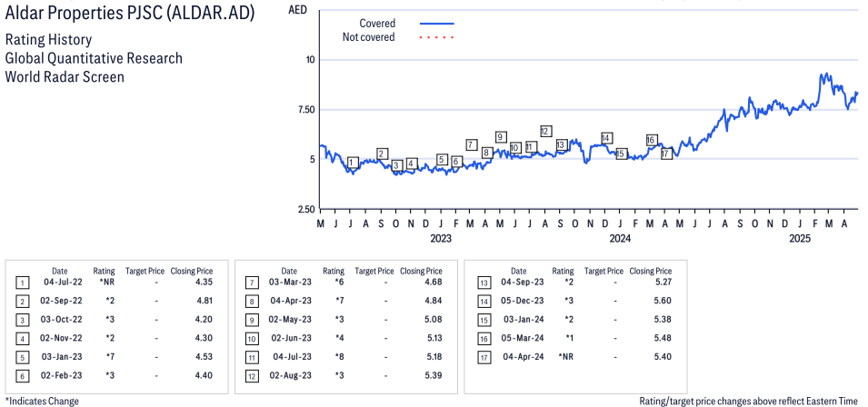Screen dimensions: 868x407
Task: Click the Not covered legend entry
Action: (x=399, y=37)
